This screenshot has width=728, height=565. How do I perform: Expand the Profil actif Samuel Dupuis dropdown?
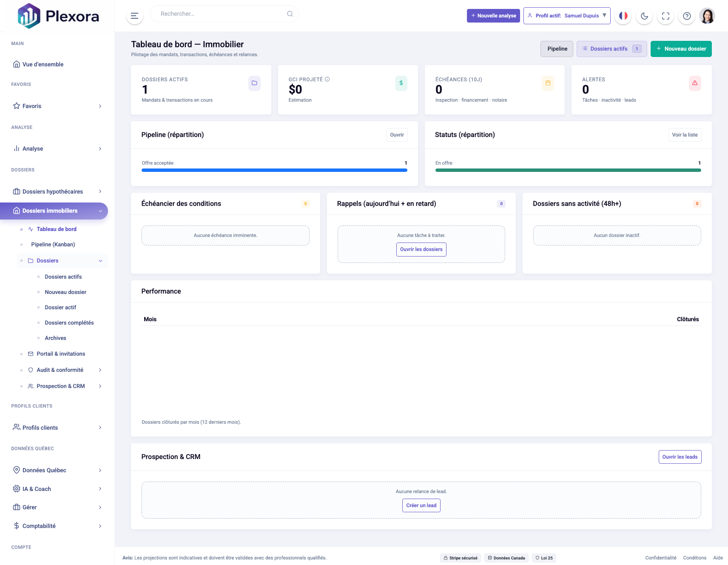[x=567, y=16]
